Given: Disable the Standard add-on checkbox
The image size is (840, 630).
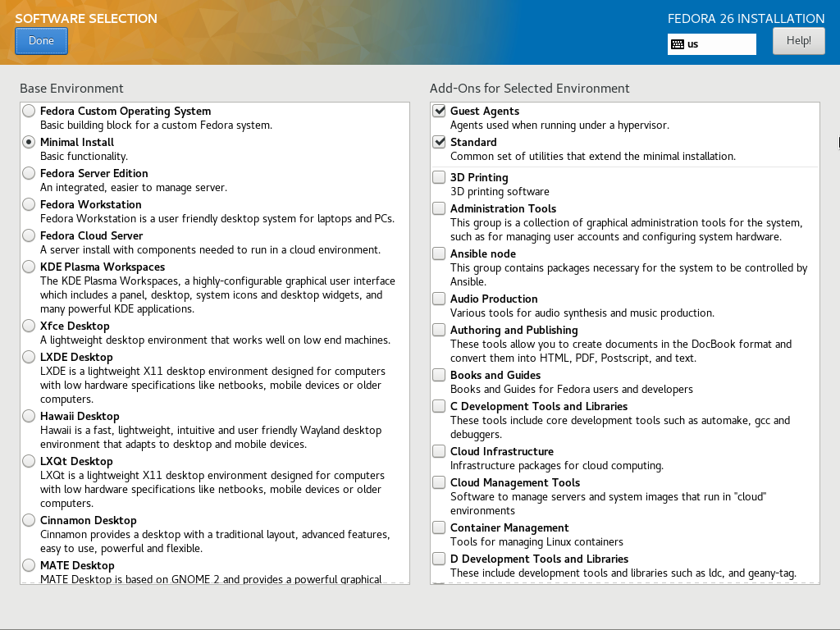Looking at the screenshot, I should [x=440, y=142].
